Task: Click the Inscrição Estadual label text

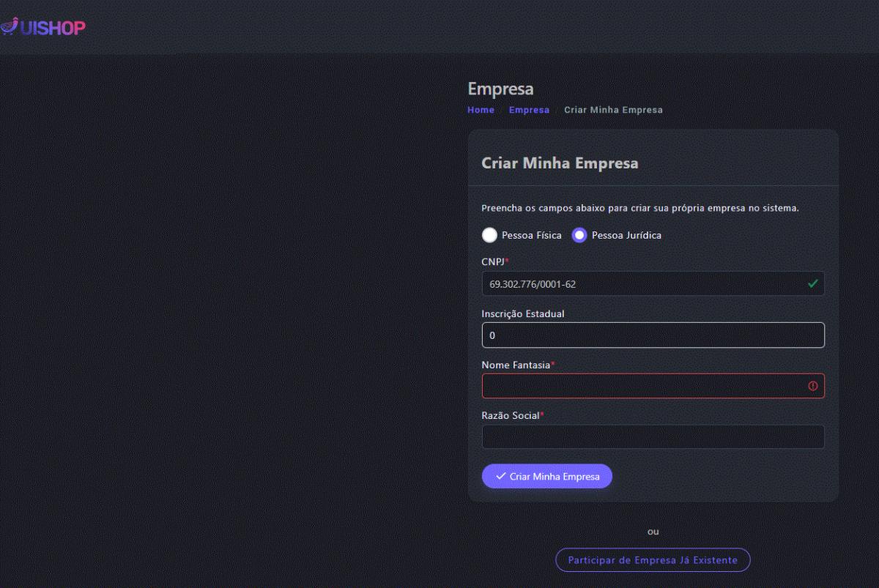Action: 522,313
